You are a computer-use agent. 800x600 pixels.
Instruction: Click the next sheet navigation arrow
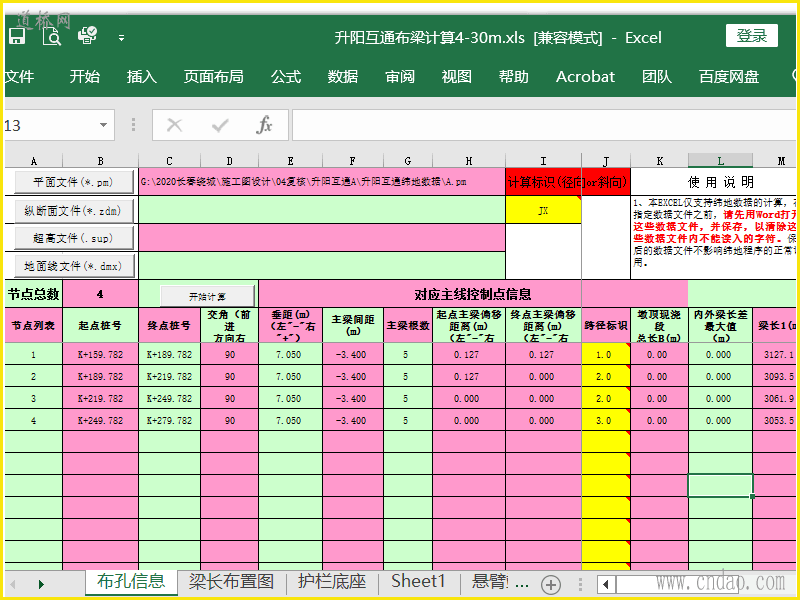(41, 584)
